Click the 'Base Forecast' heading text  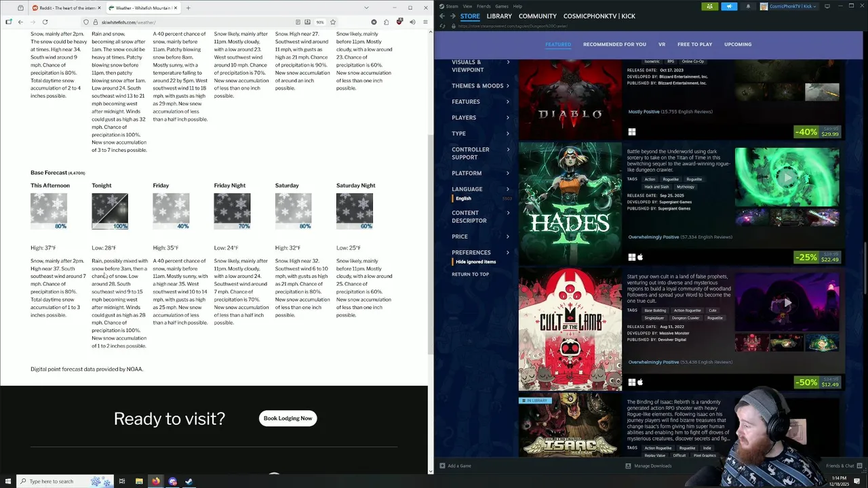tap(49, 173)
